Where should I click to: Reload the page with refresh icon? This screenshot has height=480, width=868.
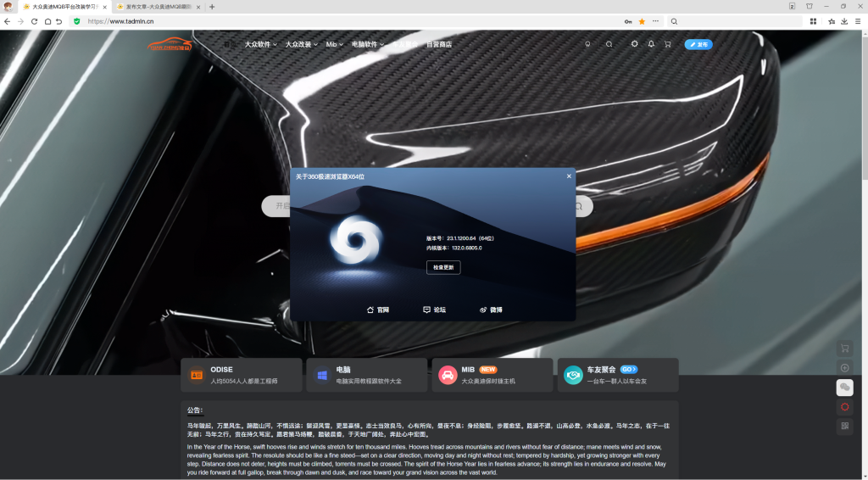[34, 21]
